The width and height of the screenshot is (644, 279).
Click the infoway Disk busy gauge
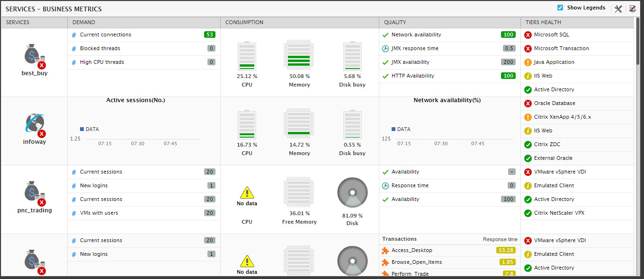(x=352, y=125)
